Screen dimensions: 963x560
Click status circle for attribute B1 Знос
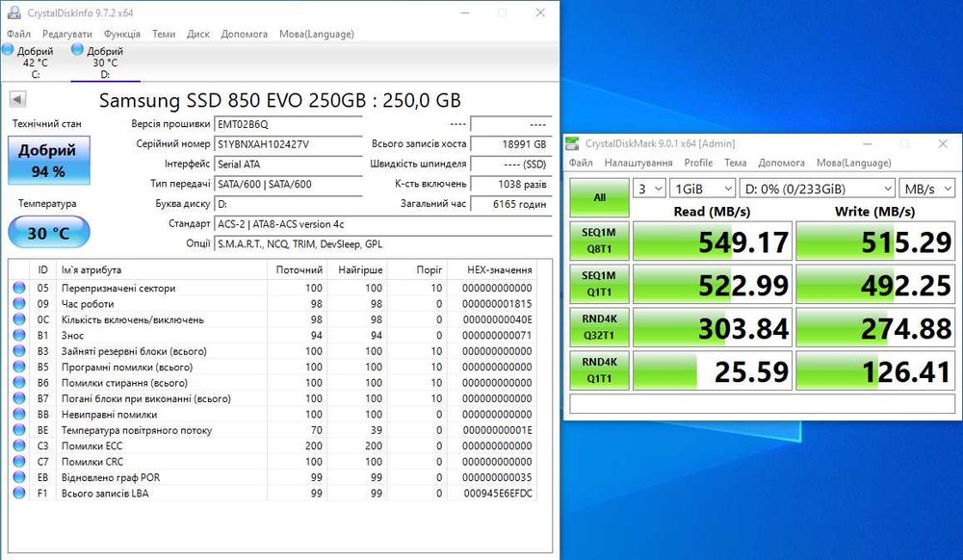pos(19,335)
